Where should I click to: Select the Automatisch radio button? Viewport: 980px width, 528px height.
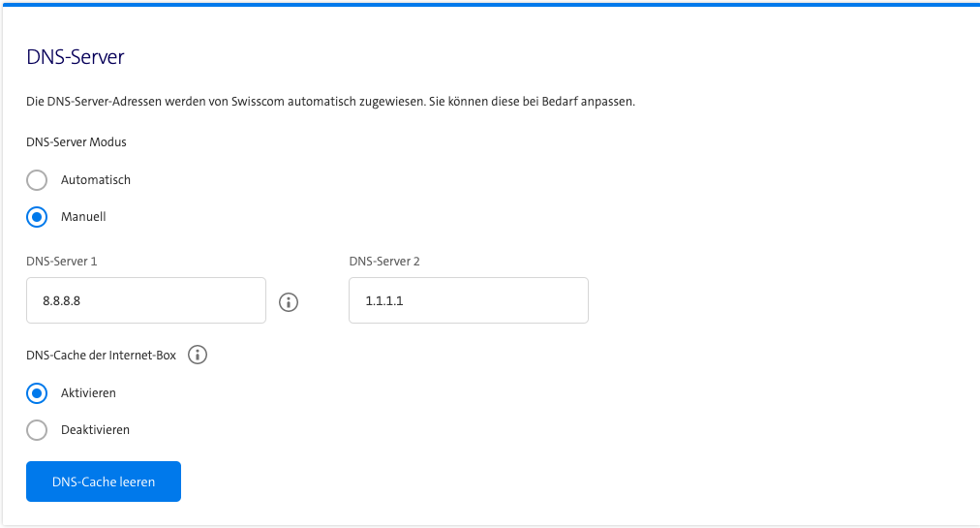[37, 180]
